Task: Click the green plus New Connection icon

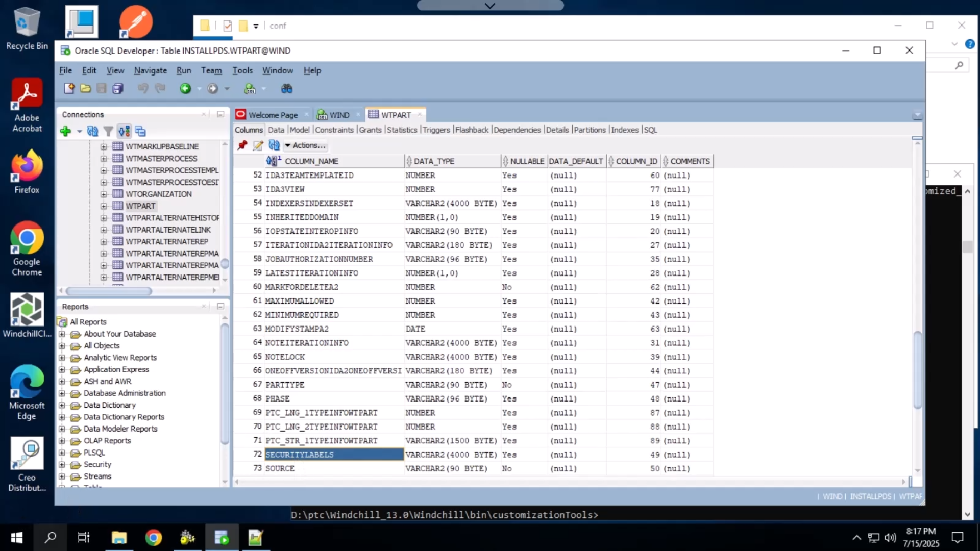Action: coord(65,131)
